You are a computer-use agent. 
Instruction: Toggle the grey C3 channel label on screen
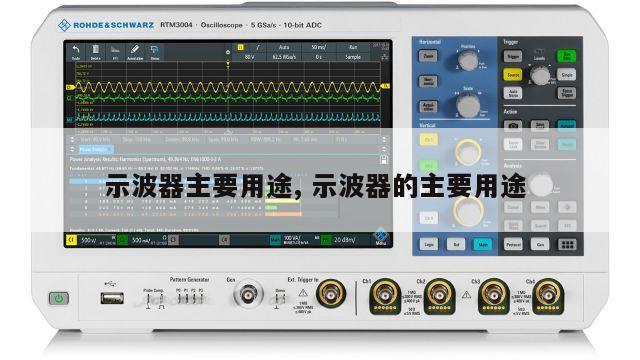click(173, 240)
